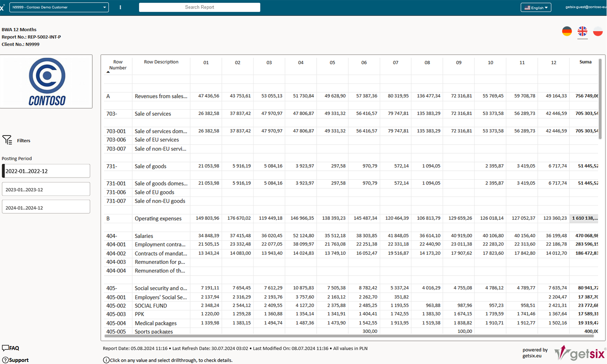Select the Sports packages row description

tap(153, 332)
